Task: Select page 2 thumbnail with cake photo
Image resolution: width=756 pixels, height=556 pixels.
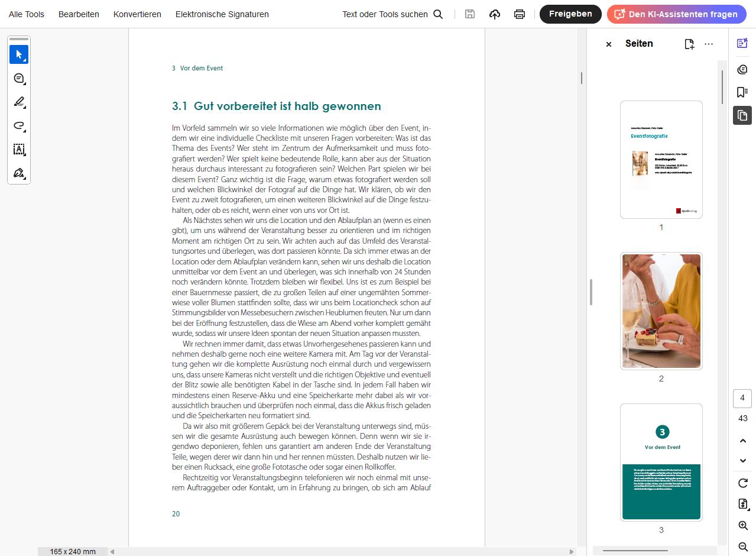Action: click(661, 311)
